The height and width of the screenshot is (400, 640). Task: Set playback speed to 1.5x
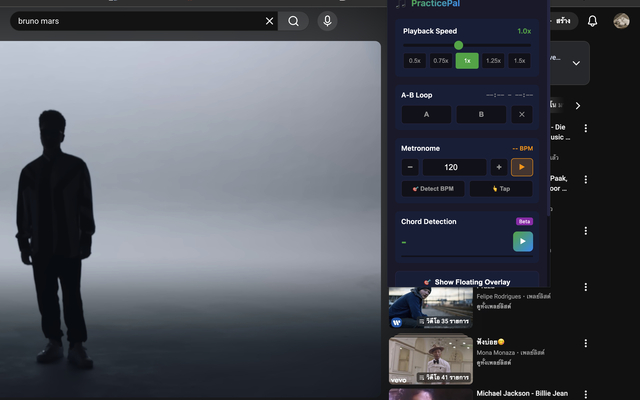519,61
